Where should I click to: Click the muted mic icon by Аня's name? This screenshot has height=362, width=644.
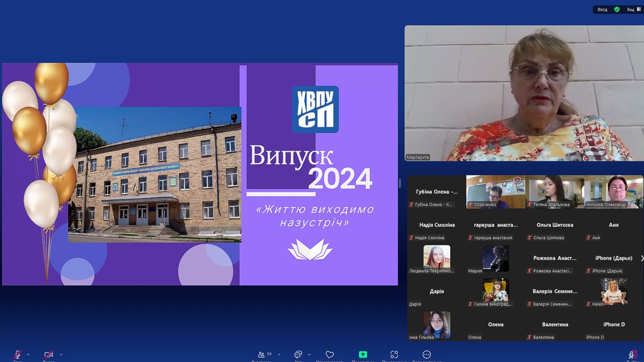tap(589, 238)
